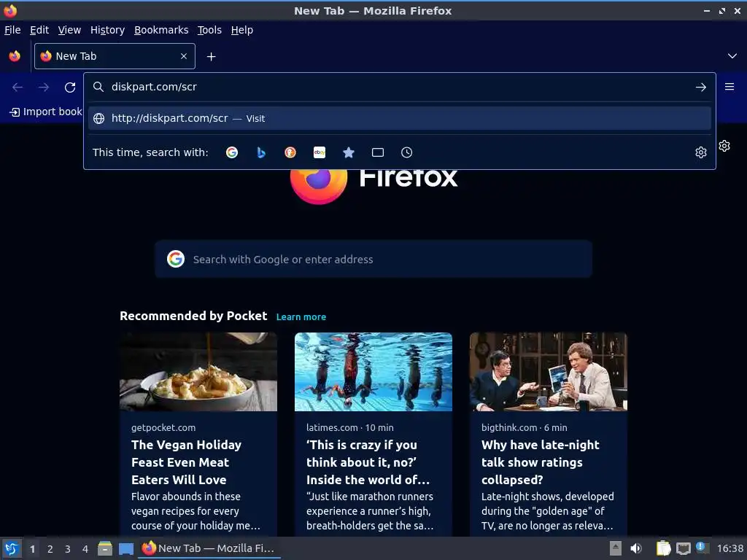Screen dimensions: 747x560
Task: Click the show desktop taskbar icon
Action: click(x=125, y=548)
